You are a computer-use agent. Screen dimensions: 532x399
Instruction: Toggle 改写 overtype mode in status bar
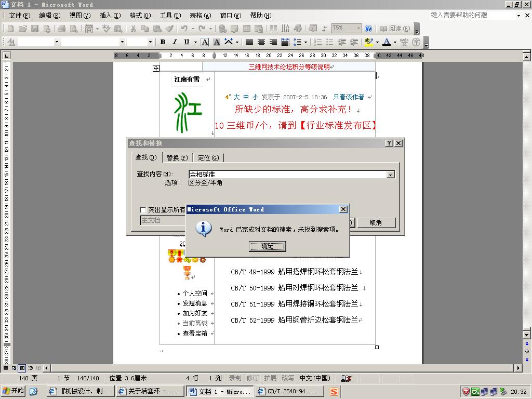(x=288, y=378)
